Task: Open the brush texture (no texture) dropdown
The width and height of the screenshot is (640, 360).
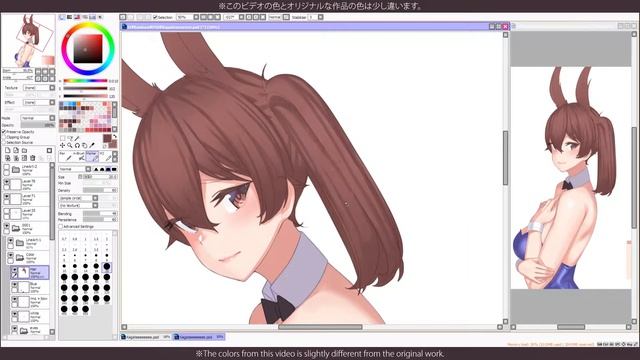Action: tap(78, 205)
